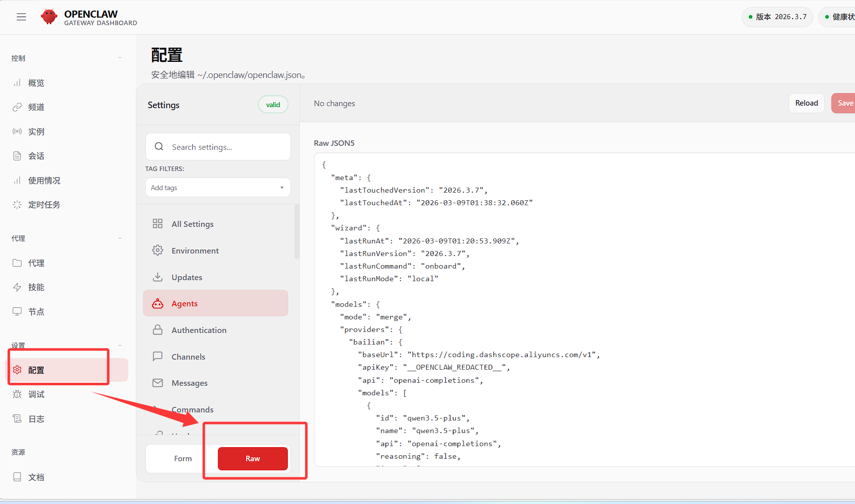Collapse the 控制 sidebar section

120,58
